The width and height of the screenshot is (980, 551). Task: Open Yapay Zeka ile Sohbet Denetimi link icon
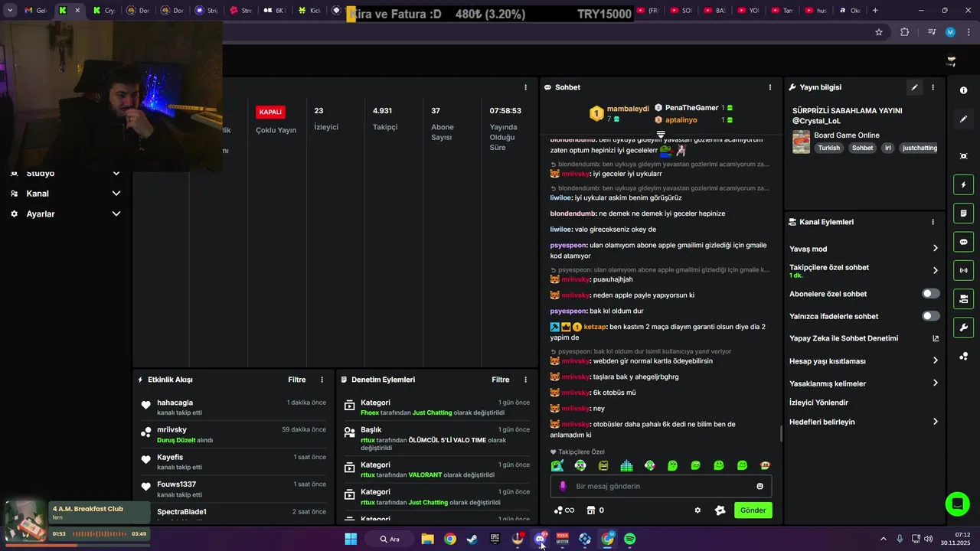(936, 338)
